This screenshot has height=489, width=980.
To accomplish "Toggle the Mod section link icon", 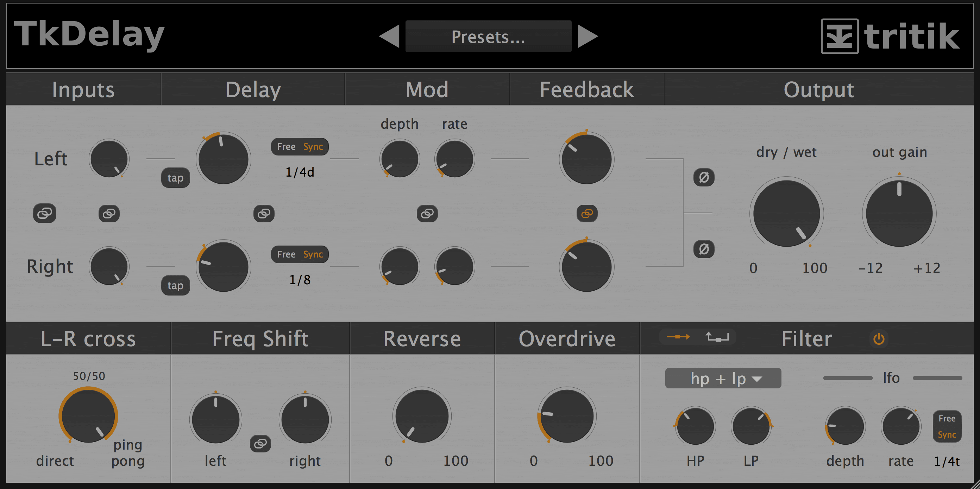I will (427, 213).
